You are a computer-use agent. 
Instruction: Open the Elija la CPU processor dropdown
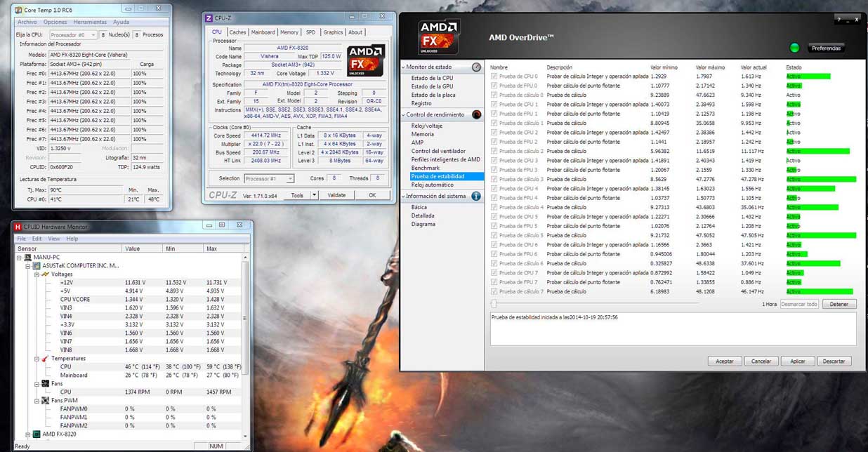(x=73, y=34)
